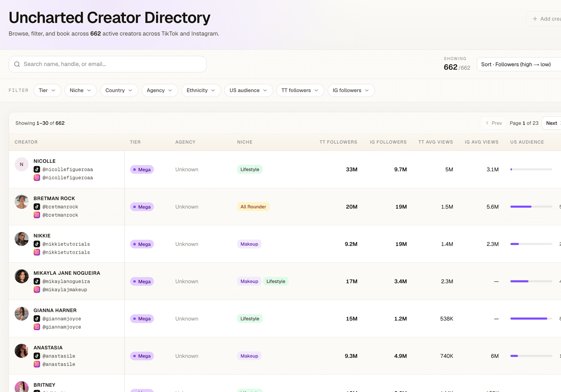
Task: Click the Add creator button
Action: pos(544,19)
